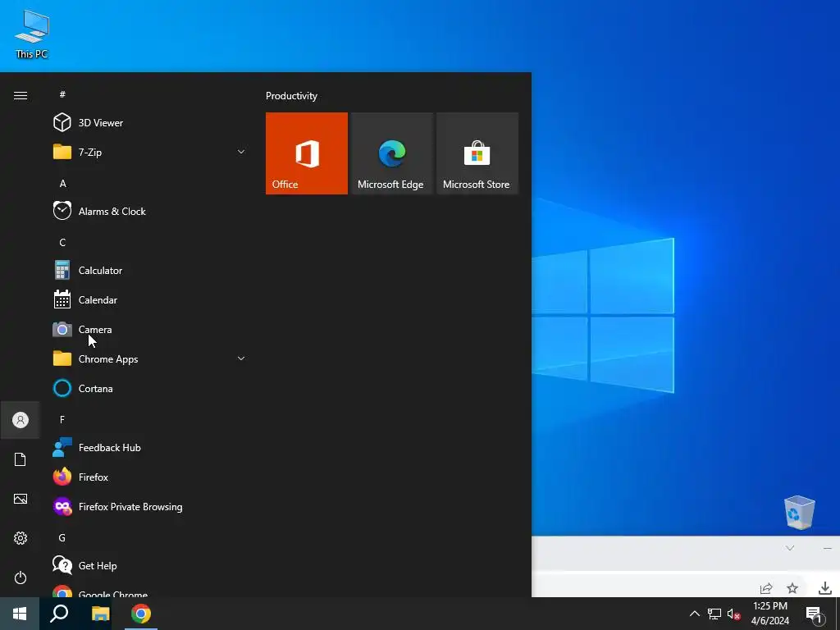Open the Documents shortcut in Start sidebar
Viewport: 840px width, 630px height.
coord(21,459)
